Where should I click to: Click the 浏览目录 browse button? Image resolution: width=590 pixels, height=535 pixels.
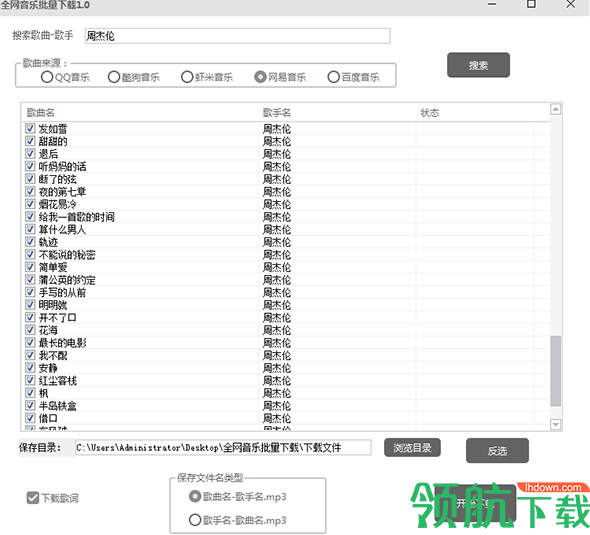point(412,448)
